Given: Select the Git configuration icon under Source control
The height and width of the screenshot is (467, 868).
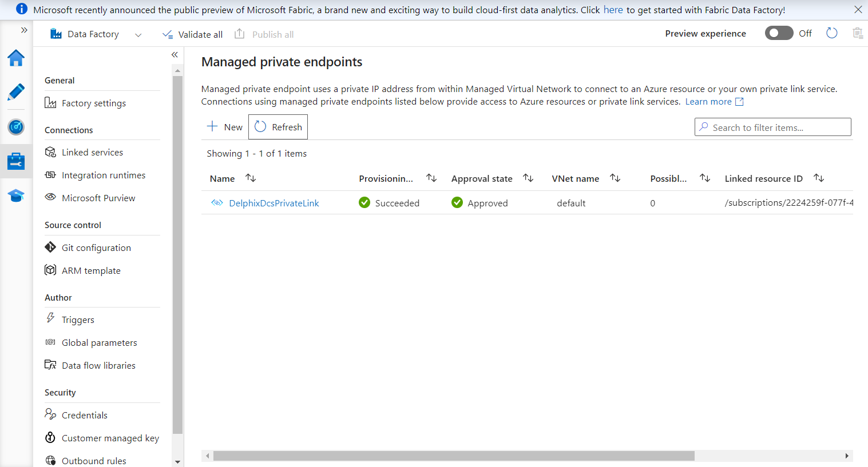Looking at the screenshot, I should 50,247.
